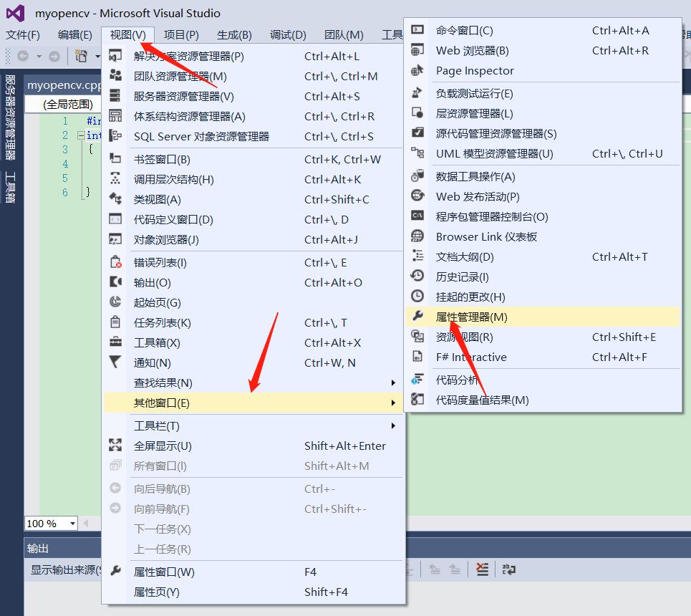Click the navigate forward toolbar button
The image size is (691, 616).
[x=54, y=56]
